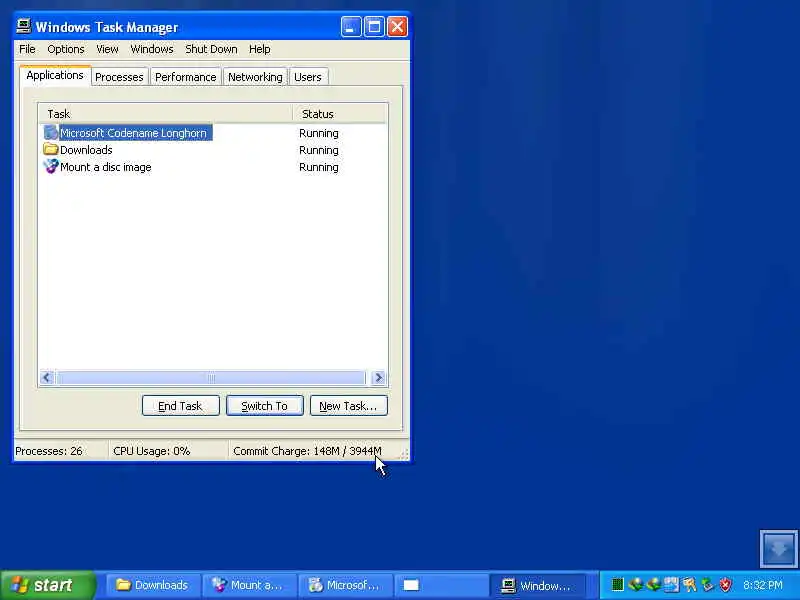Select the Downloads task row
800x600 pixels.
pyautogui.click(x=213, y=149)
